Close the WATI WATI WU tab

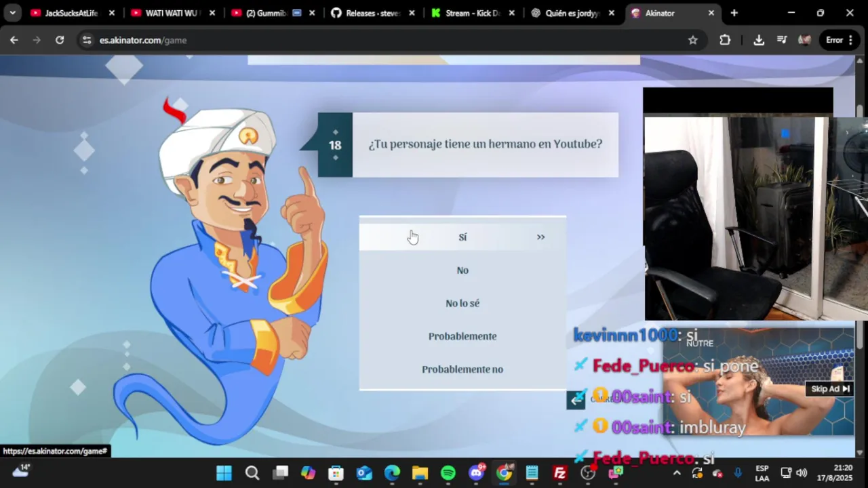coord(212,13)
